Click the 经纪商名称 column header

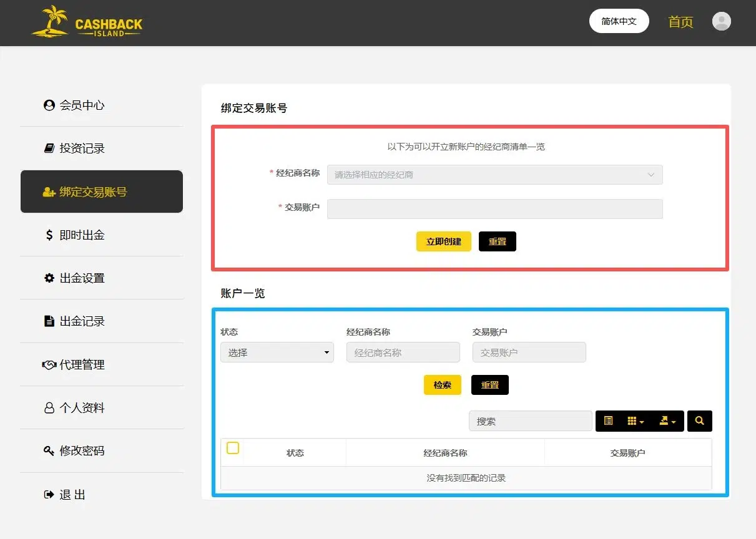pyautogui.click(x=445, y=453)
